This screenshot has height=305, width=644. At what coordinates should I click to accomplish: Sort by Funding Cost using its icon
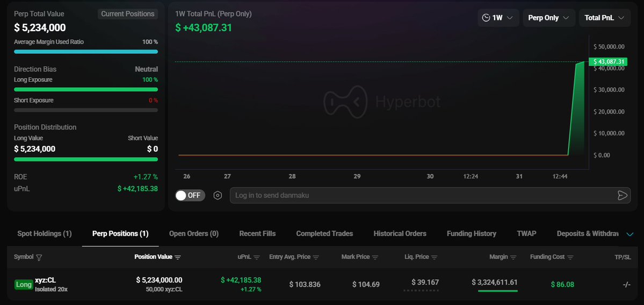(570, 257)
